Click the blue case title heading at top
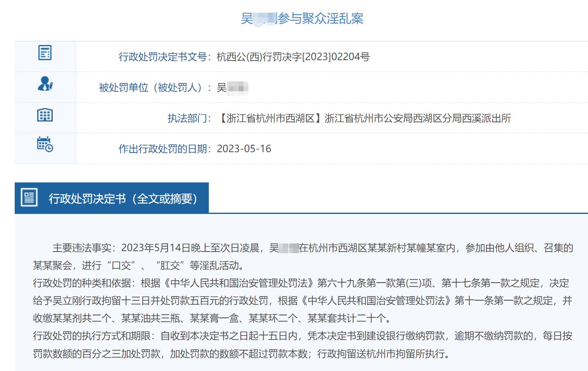The height and width of the screenshot is (371, 588). (x=302, y=19)
